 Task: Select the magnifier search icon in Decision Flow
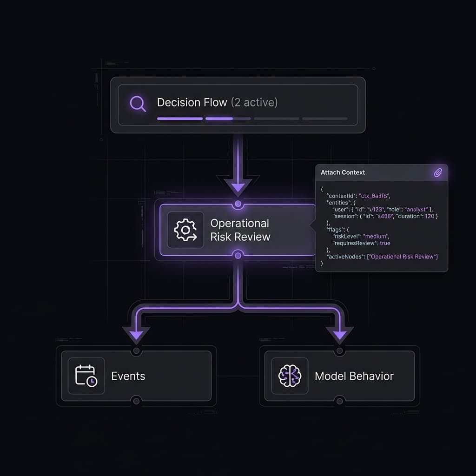(137, 103)
